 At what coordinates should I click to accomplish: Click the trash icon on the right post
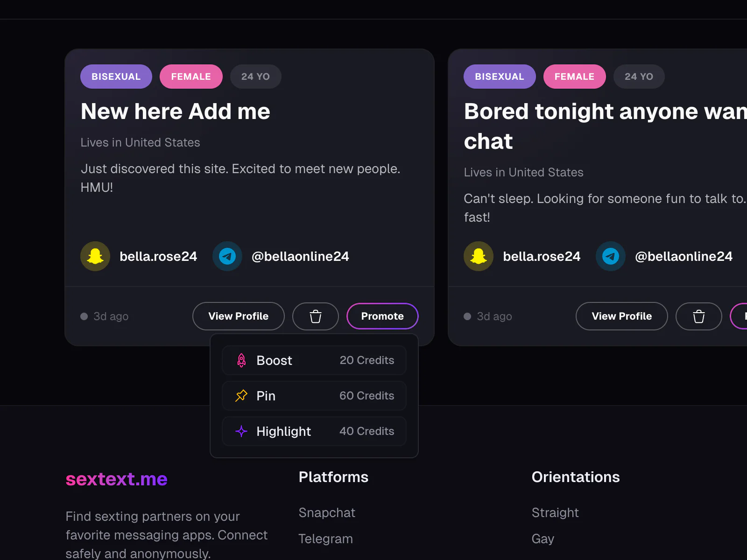tap(698, 316)
